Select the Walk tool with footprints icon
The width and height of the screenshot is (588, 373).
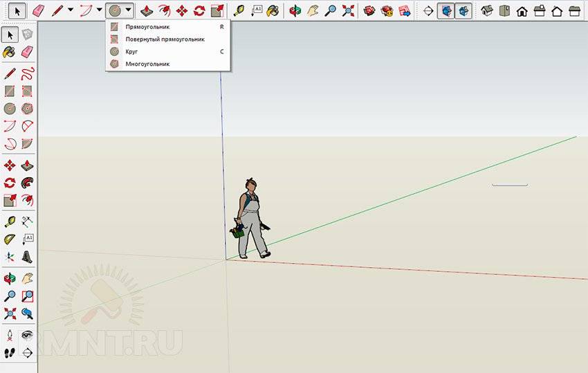point(10,352)
